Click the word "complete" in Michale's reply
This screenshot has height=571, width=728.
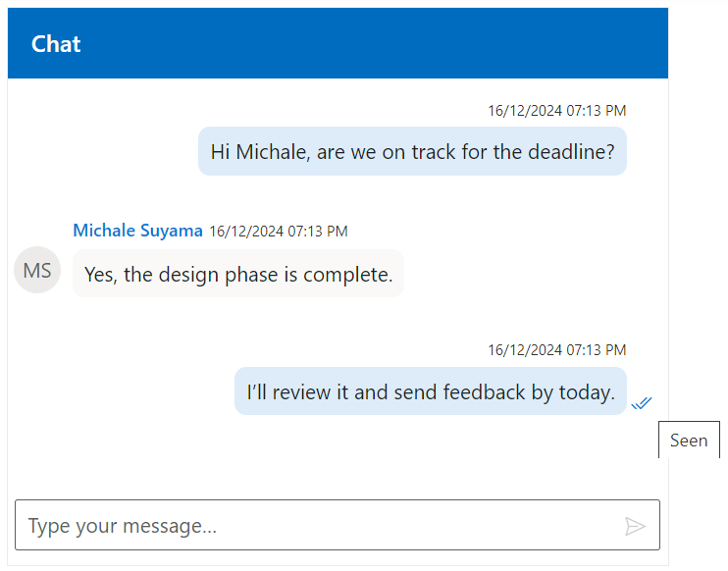[x=347, y=274]
